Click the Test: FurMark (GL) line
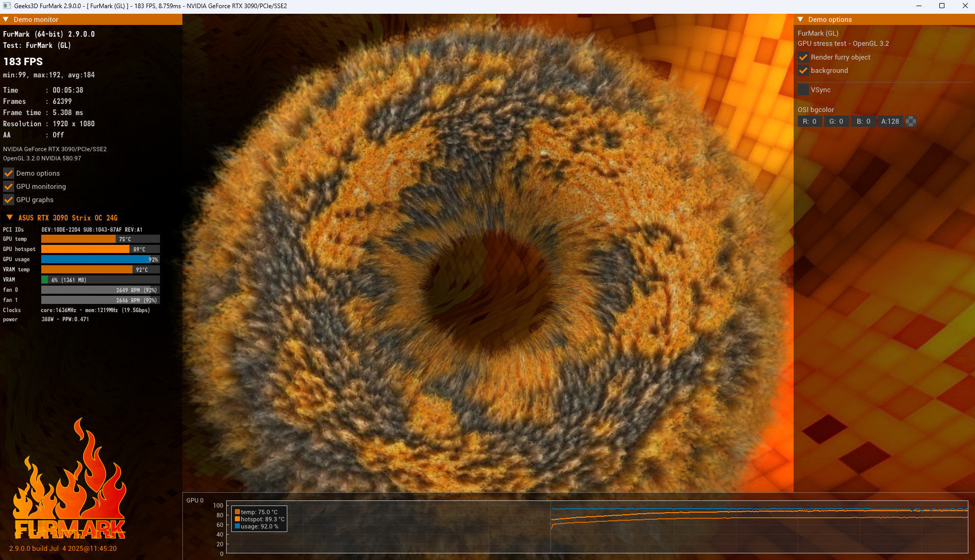This screenshot has width=975, height=560. (37, 45)
